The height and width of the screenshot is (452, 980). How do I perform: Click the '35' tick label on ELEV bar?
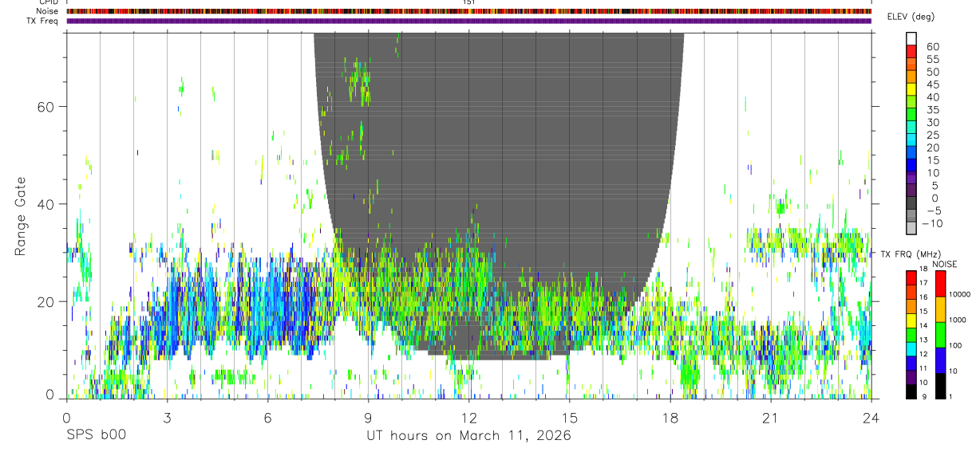932,110
